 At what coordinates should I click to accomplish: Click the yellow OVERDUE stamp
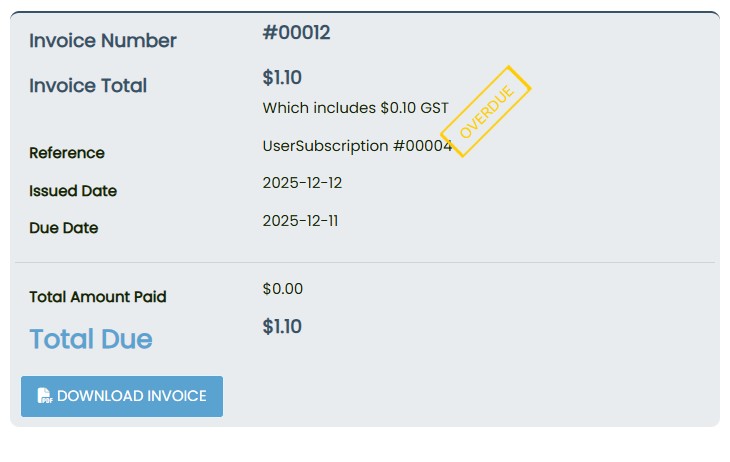pos(486,111)
